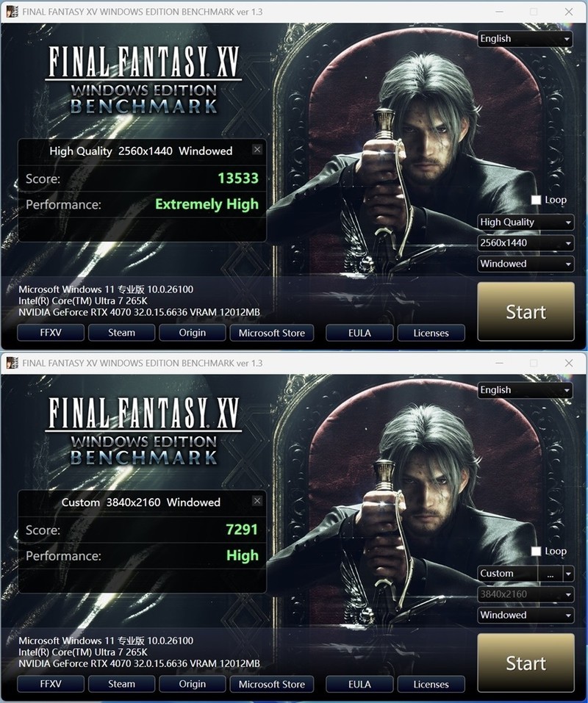588x703 pixels.
Task: Expand the English language dropdown in upper window
Action: [525, 39]
